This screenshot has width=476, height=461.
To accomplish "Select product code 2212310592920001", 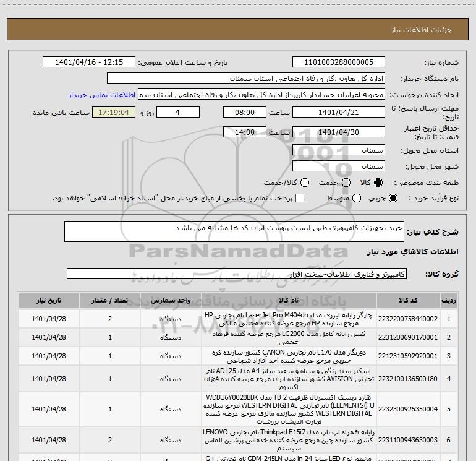I will (x=408, y=356).
